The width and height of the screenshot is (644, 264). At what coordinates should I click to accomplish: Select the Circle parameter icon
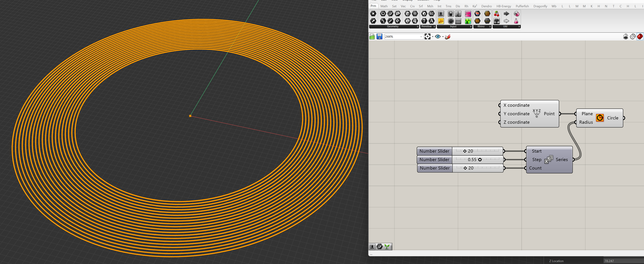tap(383, 14)
